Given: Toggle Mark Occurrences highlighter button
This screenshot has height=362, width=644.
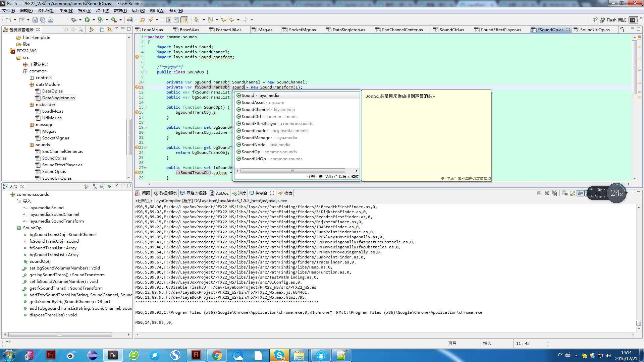Looking at the screenshot, I should [x=184, y=20].
